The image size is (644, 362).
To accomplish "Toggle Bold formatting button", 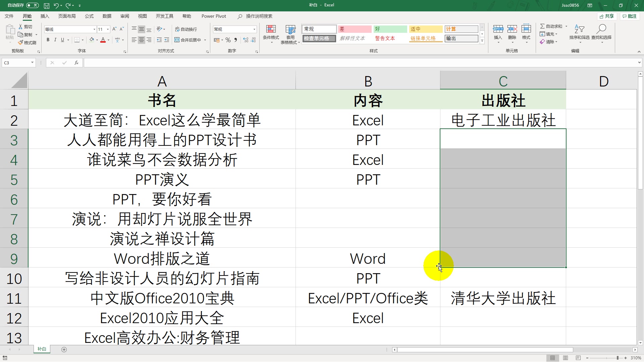I will (48, 40).
